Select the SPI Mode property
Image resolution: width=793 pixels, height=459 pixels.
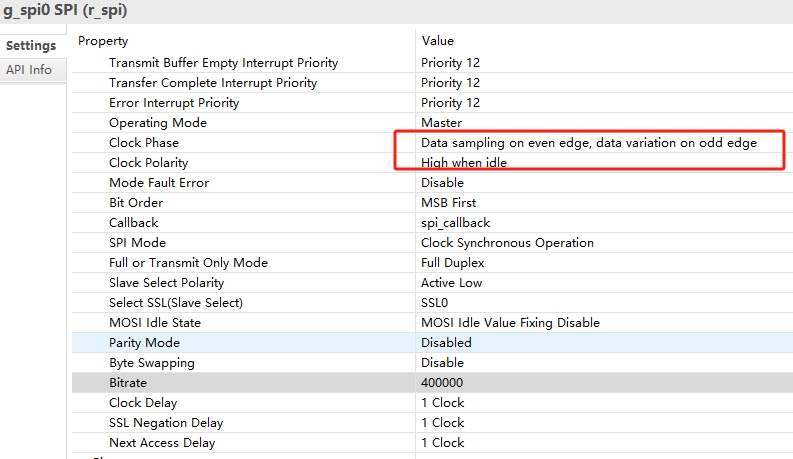point(137,243)
